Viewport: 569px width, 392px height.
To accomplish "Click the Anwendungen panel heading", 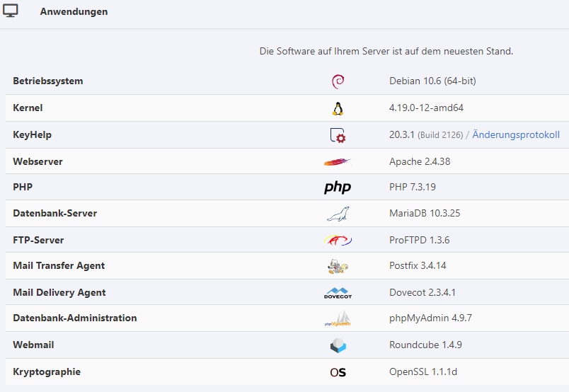I will coord(74,12).
